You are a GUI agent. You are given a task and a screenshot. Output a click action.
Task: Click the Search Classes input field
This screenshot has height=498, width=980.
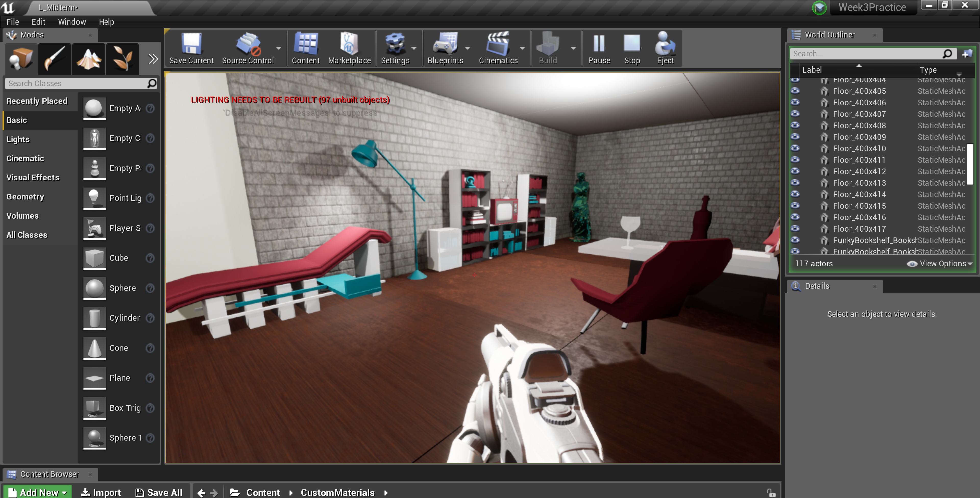point(81,83)
